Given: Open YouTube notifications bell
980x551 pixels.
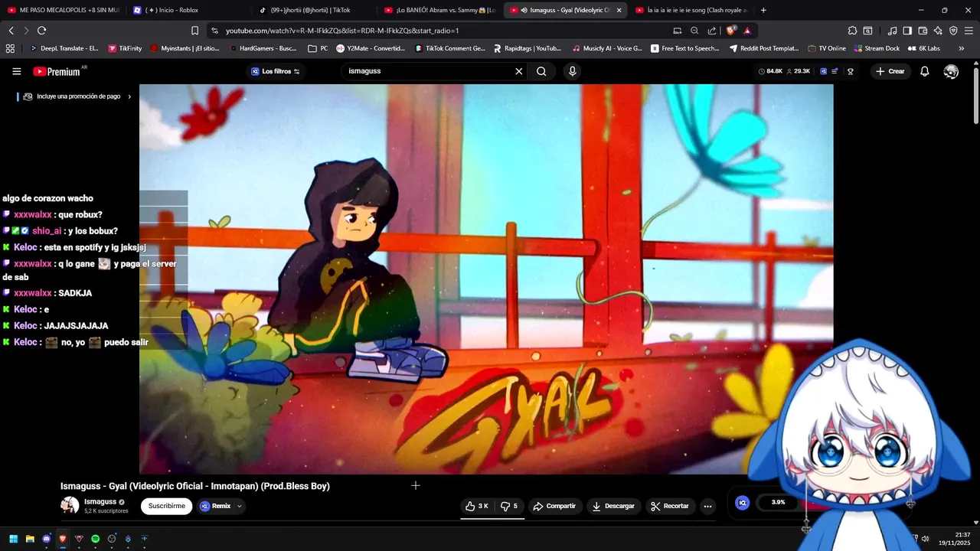Looking at the screenshot, I should 925,71.
